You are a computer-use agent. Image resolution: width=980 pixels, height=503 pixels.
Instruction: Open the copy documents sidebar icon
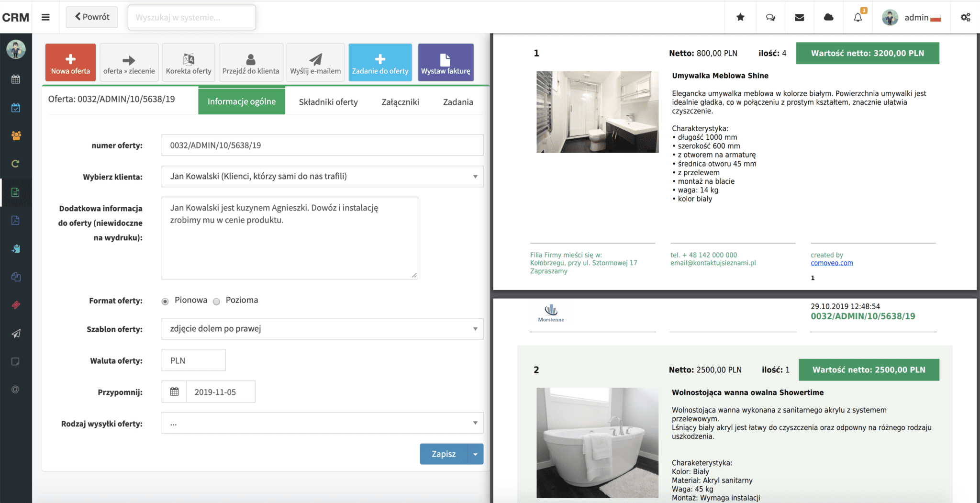pos(16,277)
